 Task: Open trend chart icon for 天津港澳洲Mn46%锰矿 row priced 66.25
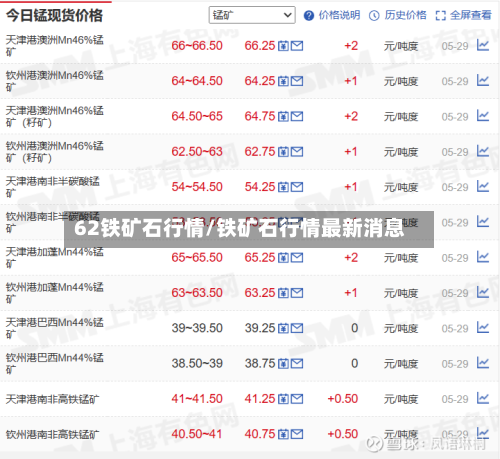click(483, 45)
